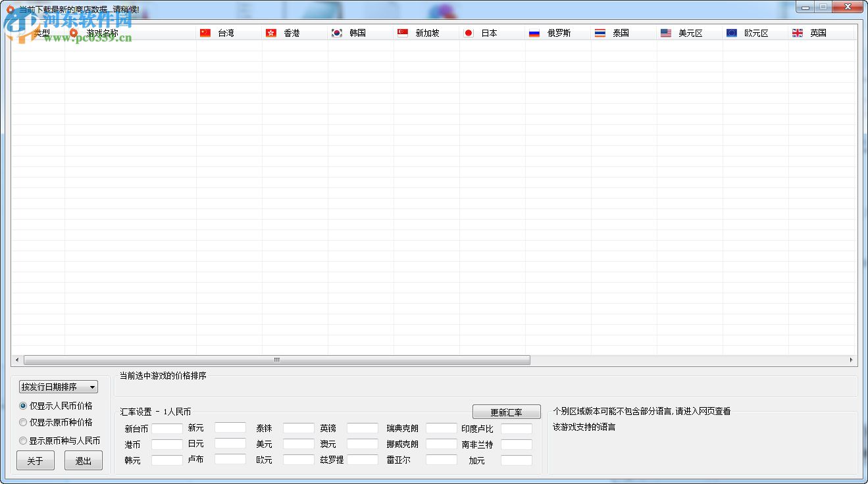Select the Japan flag column
868x484 pixels.
(468, 32)
